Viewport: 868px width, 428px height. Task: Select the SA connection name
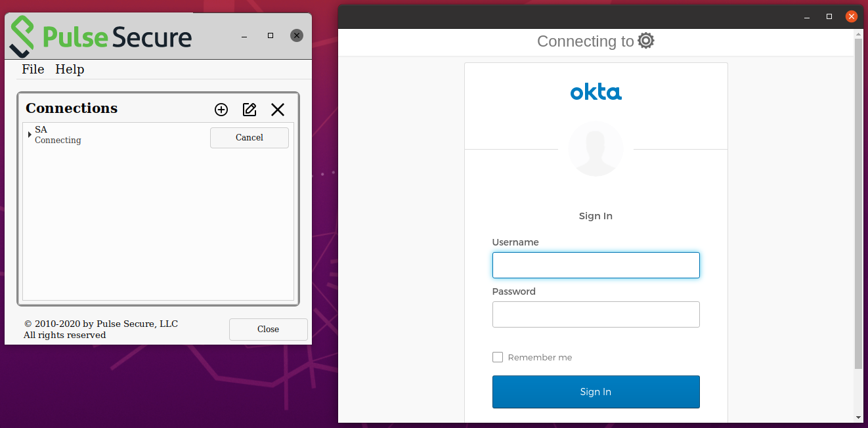pyautogui.click(x=41, y=129)
